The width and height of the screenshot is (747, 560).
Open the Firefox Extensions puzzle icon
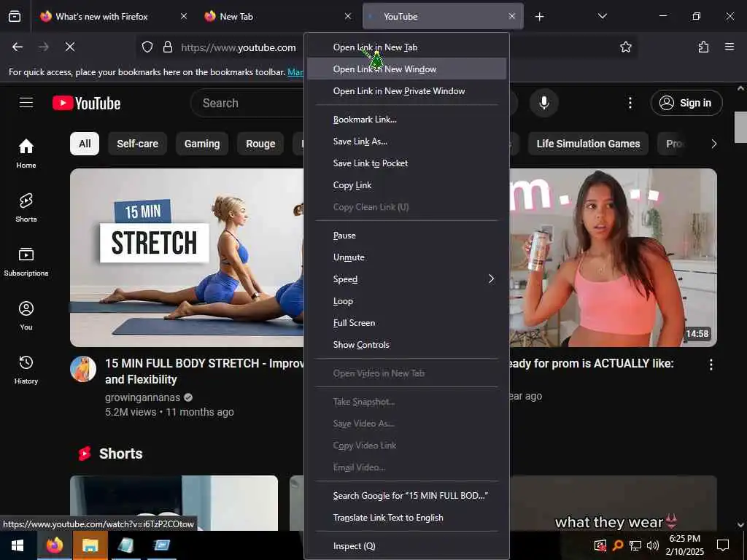coord(703,47)
